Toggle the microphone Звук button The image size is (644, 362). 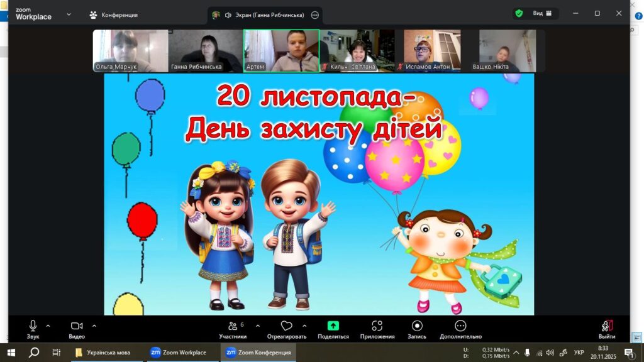[x=33, y=329]
